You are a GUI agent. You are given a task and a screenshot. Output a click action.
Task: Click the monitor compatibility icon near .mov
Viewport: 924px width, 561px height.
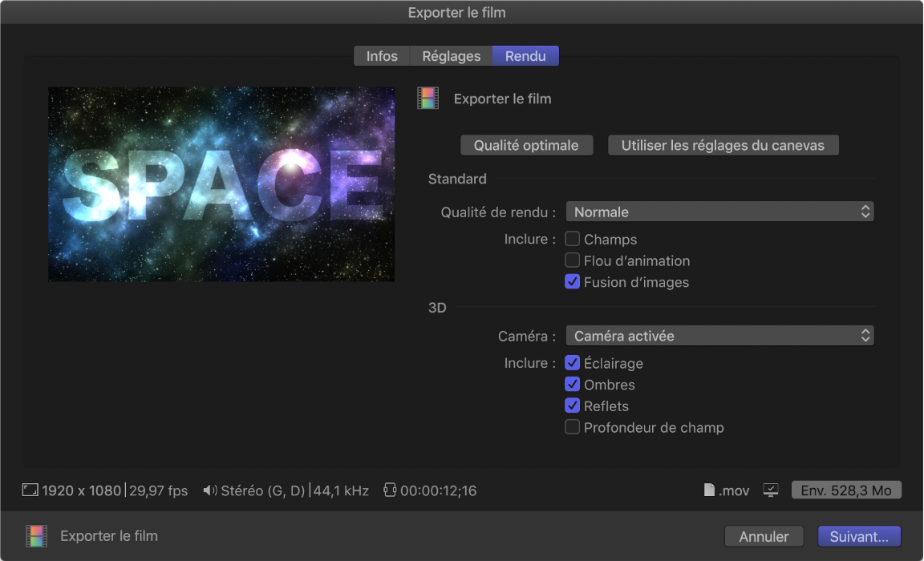pos(770,490)
